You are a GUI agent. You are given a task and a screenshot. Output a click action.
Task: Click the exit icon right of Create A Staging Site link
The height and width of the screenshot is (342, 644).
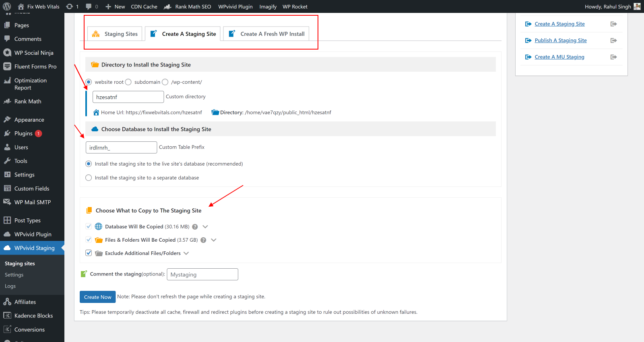point(614,24)
